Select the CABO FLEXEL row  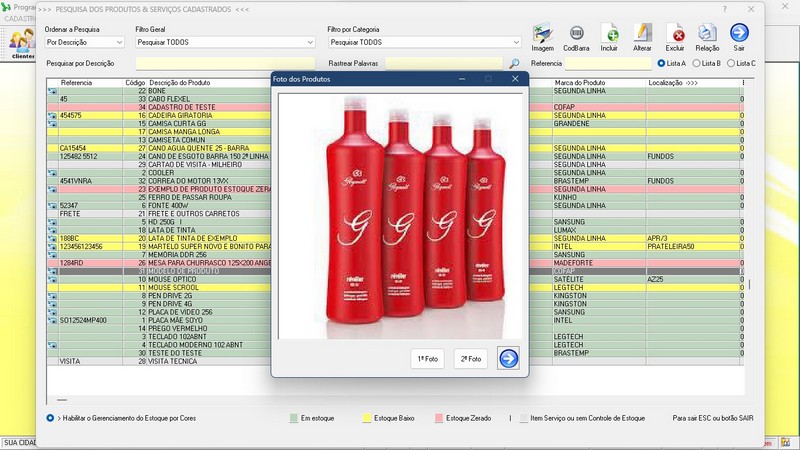(x=395, y=99)
